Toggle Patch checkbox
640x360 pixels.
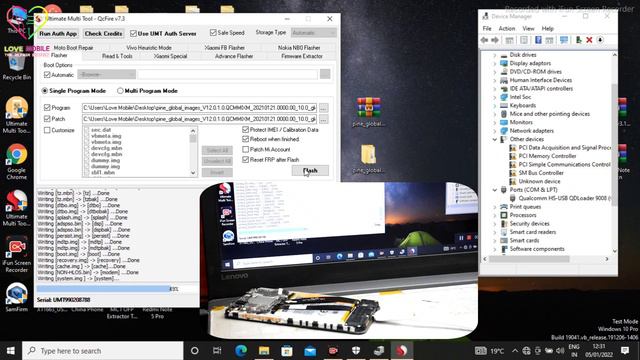point(47,119)
